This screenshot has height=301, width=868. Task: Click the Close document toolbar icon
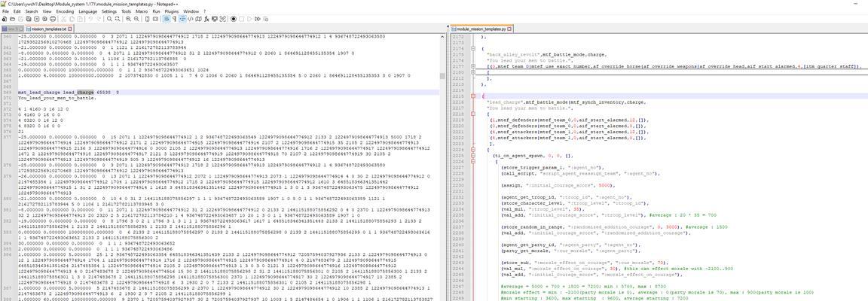tap(36, 18)
